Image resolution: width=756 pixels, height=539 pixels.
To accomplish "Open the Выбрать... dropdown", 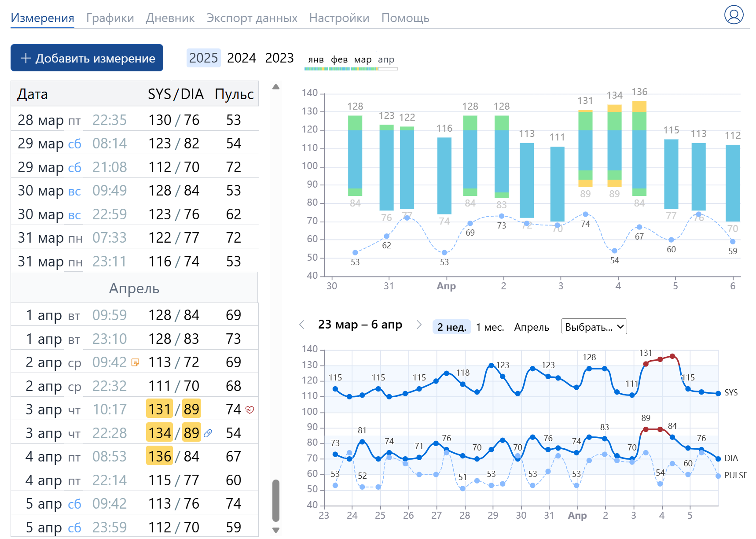I will pyautogui.click(x=594, y=327).
